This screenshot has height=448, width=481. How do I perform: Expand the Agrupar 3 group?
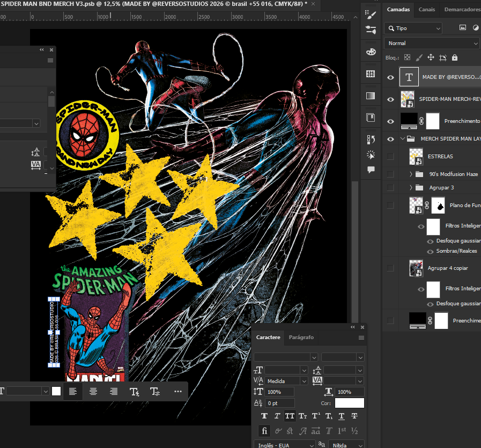tap(411, 187)
